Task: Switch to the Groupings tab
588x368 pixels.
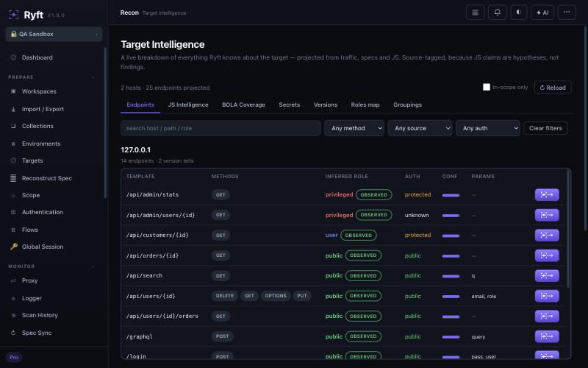Action: pos(407,105)
